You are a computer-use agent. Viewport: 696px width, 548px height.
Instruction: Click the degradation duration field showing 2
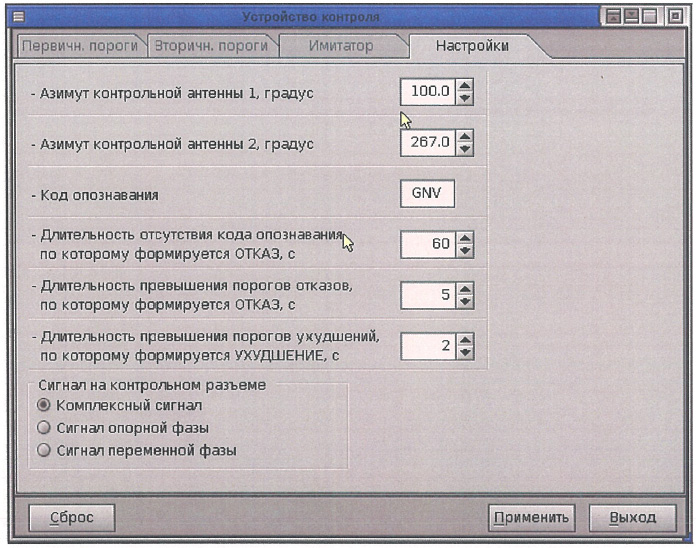pos(428,347)
